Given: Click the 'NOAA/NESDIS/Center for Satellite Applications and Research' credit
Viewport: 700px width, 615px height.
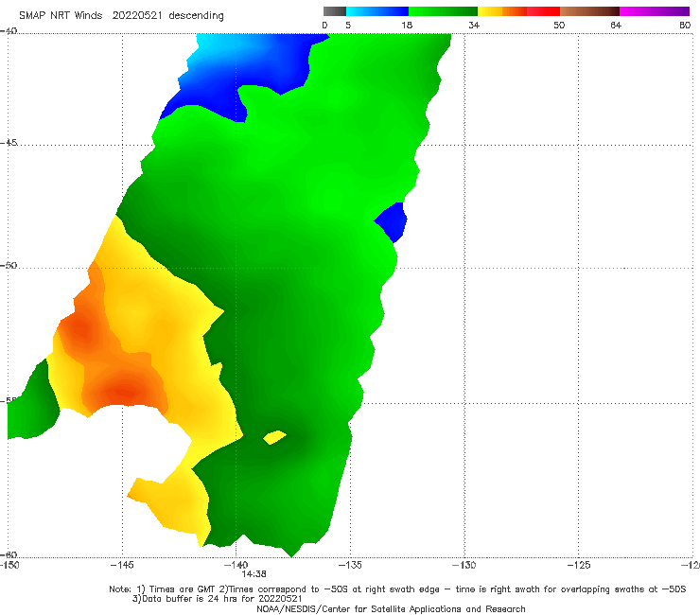Looking at the screenshot, I should 391,608.
